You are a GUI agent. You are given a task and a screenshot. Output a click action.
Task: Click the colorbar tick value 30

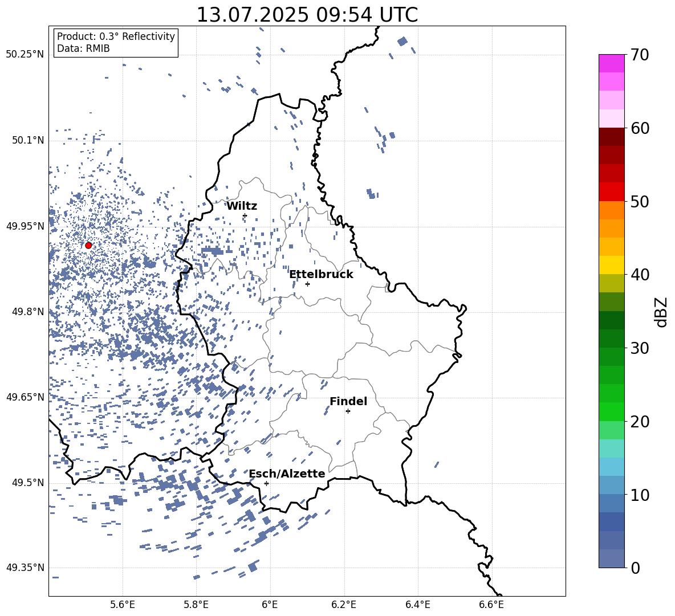pyautogui.click(x=640, y=348)
